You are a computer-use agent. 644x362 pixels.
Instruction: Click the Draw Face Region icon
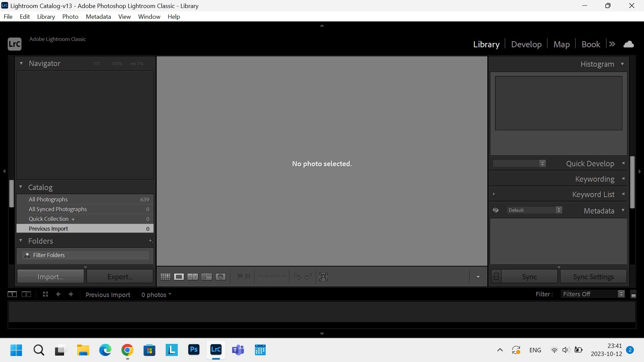[x=323, y=277]
